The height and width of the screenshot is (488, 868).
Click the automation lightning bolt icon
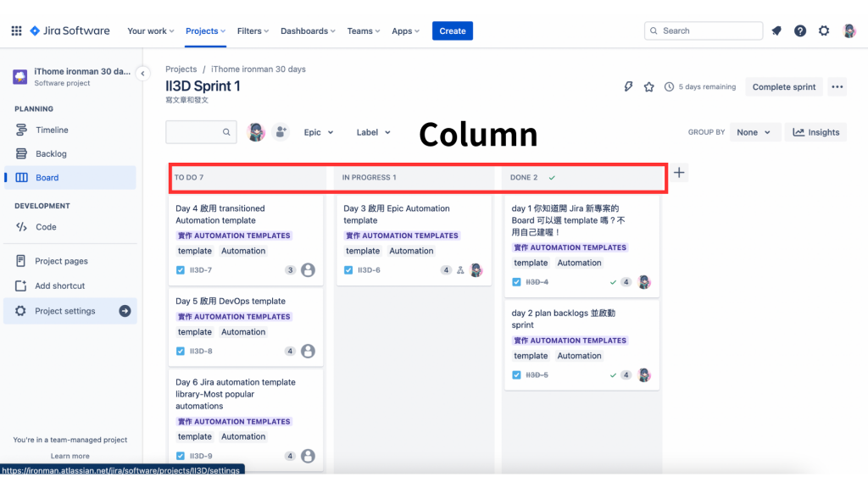[x=628, y=87]
